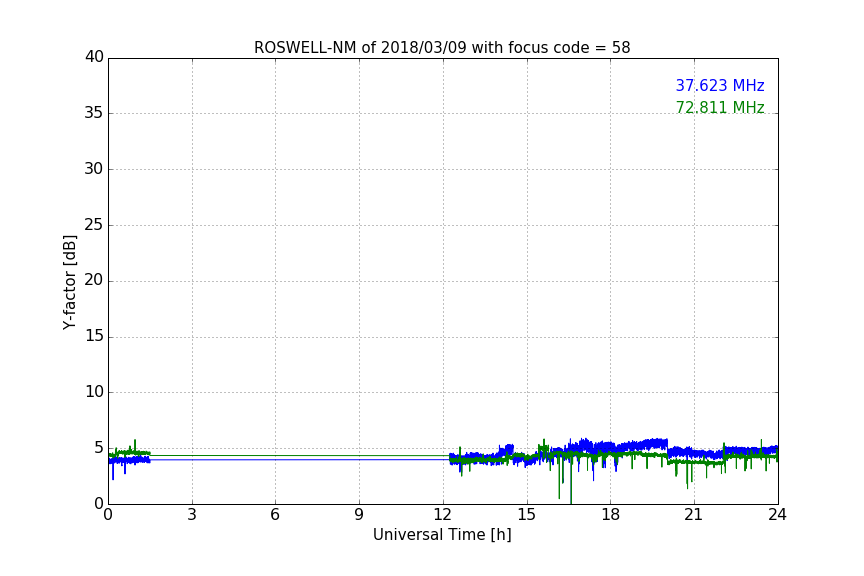Viewport: 864px width, 576px height.
Task: Click y-axis tick label 35
Action: click(x=94, y=113)
